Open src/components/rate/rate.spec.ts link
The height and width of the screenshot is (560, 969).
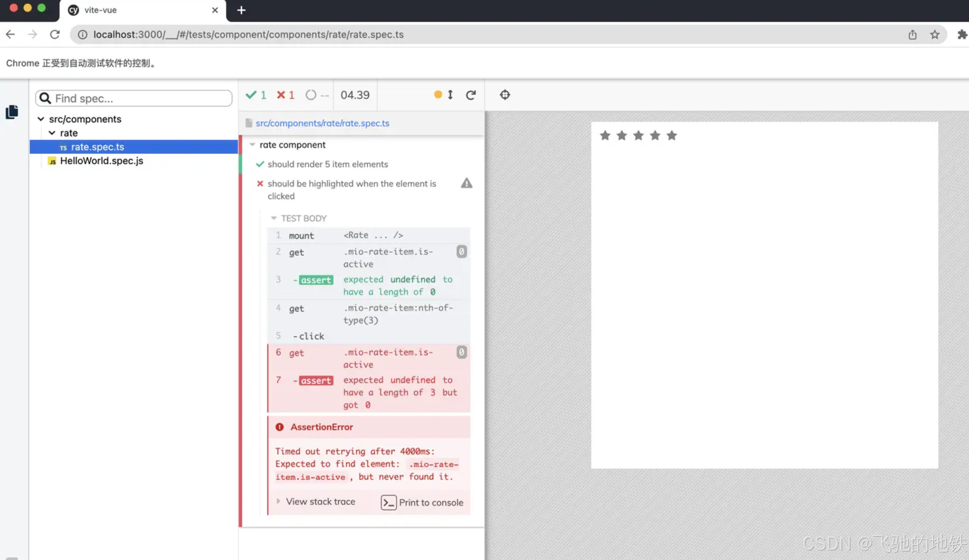[322, 123]
